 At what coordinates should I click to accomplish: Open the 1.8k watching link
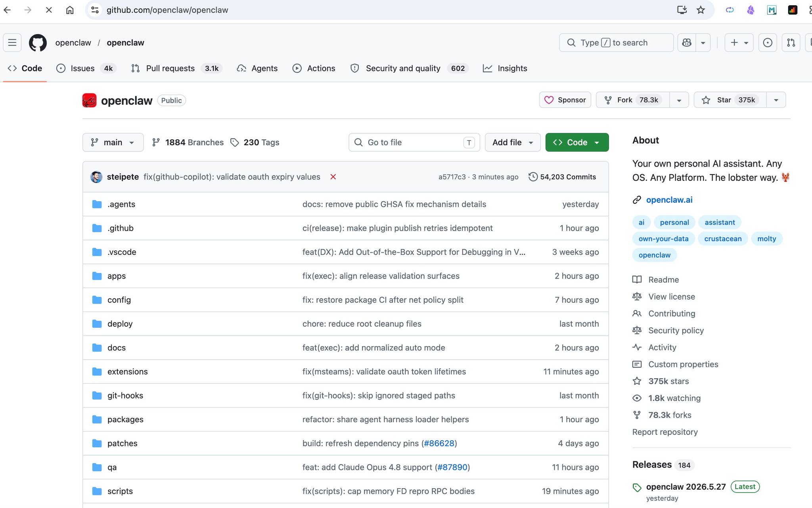pos(674,398)
